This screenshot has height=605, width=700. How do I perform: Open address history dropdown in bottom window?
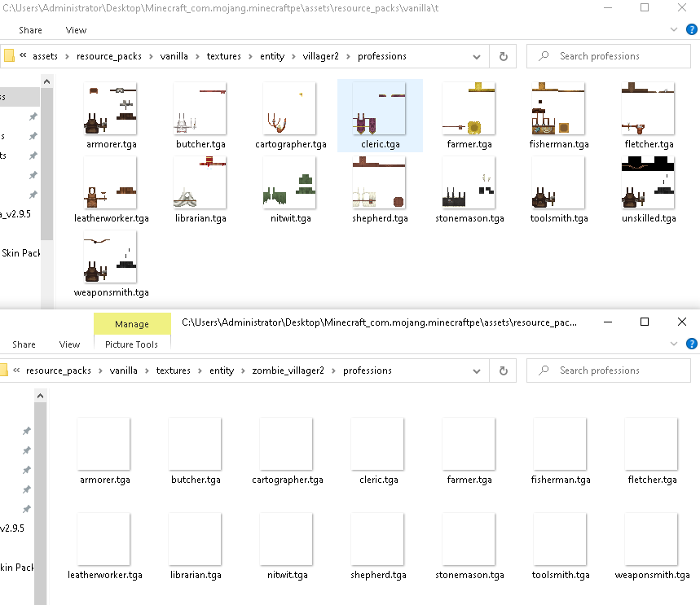(x=477, y=370)
